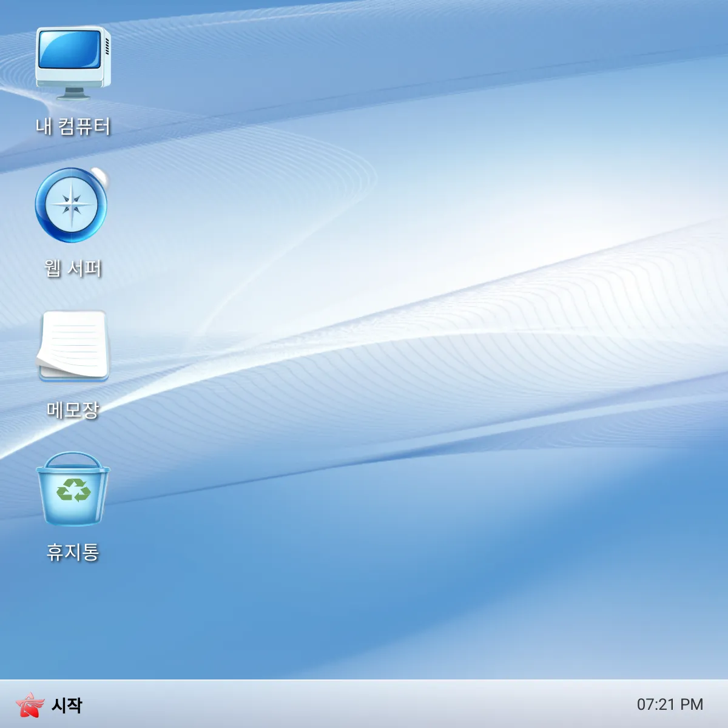The image size is (728, 728).
Task: Click the blue compass browser icon
Action: click(x=73, y=206)
